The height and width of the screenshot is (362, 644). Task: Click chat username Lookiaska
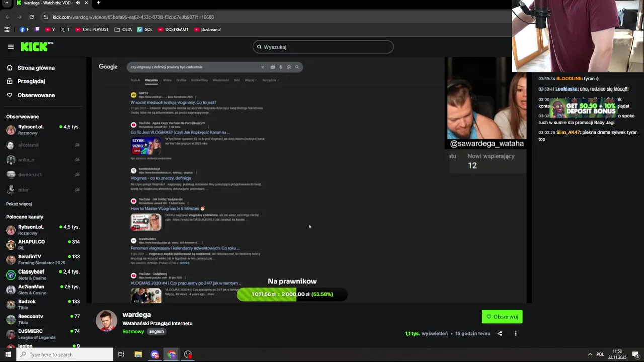(567, 89)
